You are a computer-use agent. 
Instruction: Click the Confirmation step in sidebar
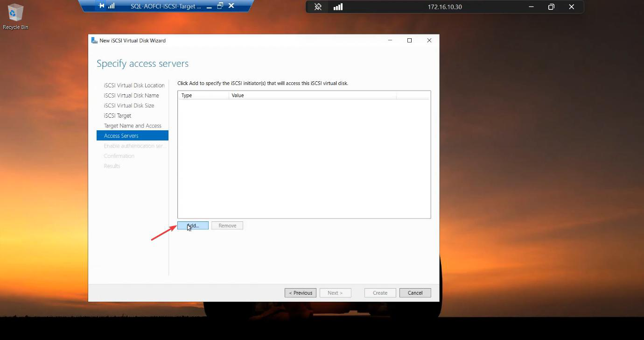pos(119,156)
